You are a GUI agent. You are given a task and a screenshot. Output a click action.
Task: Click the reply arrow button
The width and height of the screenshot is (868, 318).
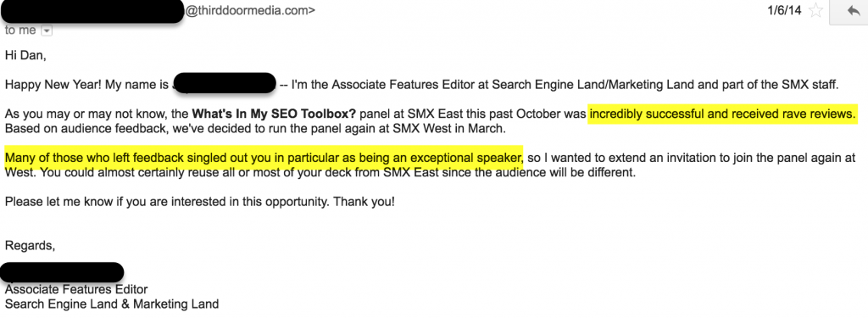click(x=849, y=10)
